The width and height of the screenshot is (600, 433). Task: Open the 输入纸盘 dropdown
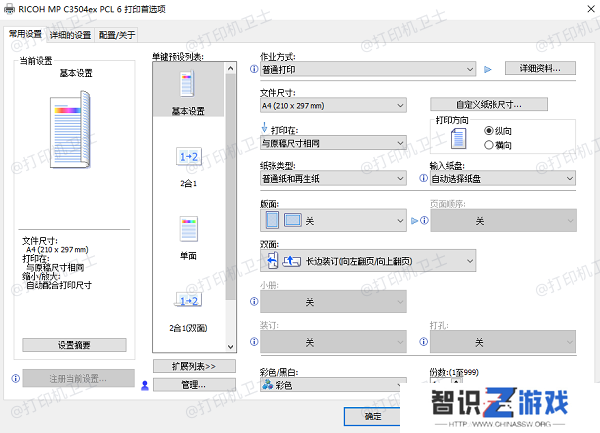tap(503, 178)
